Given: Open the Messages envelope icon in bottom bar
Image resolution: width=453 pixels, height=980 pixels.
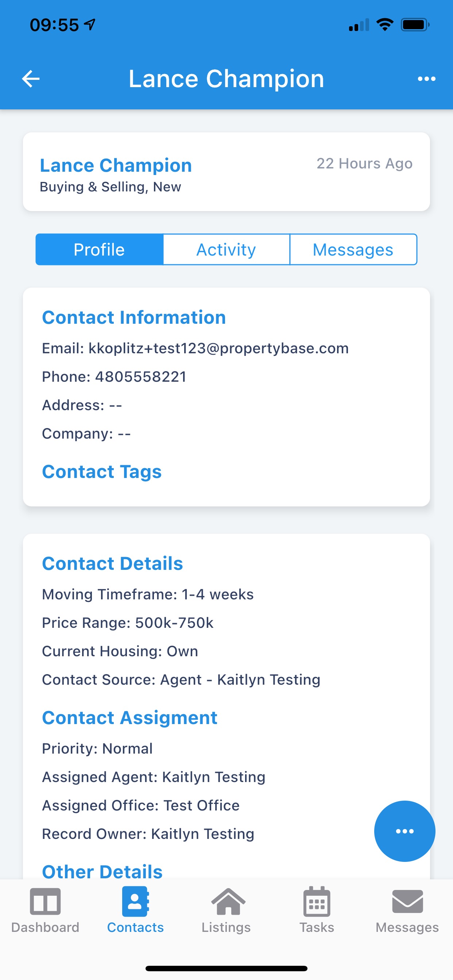Looking at the screenshot, I should pyautogui.click(x=407, y=901).
